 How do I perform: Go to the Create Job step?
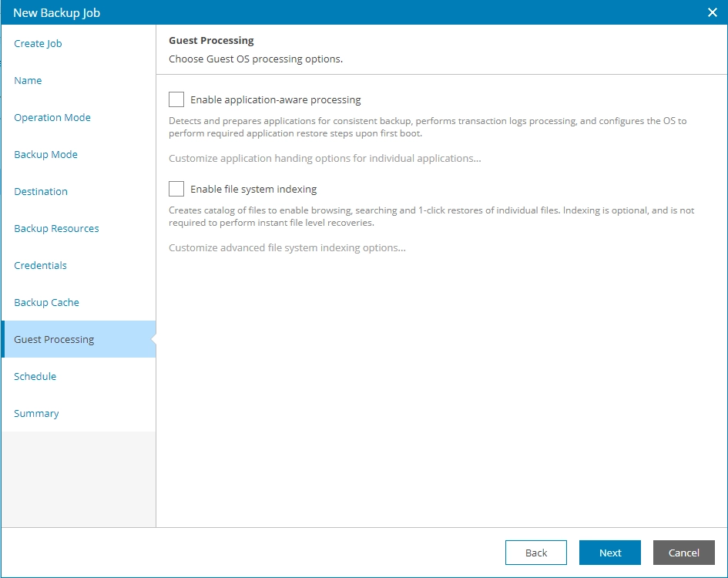pyautogui.click(x=38, y=43)
